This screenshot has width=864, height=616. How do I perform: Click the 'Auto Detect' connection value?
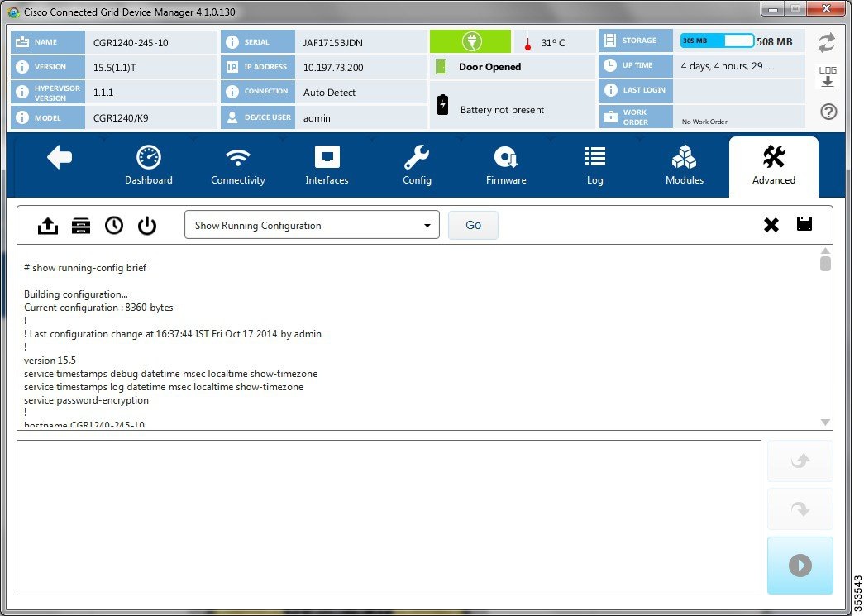(329, 93)
